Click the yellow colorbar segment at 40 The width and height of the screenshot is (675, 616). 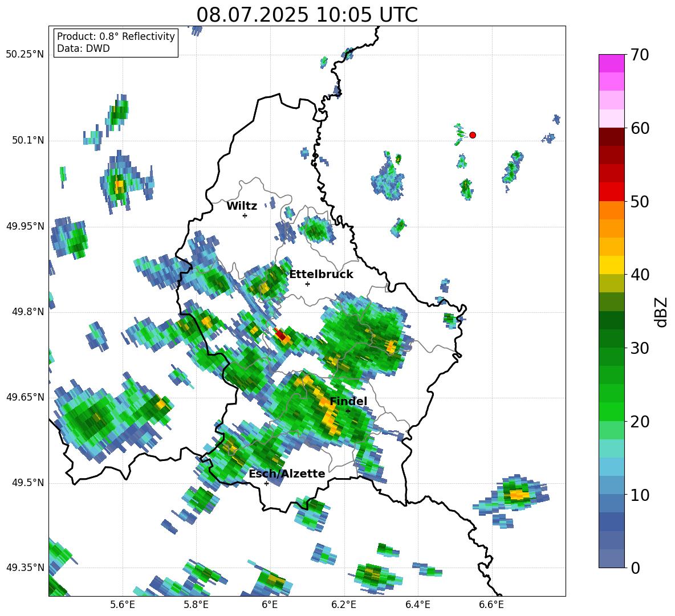pos(611,265)
